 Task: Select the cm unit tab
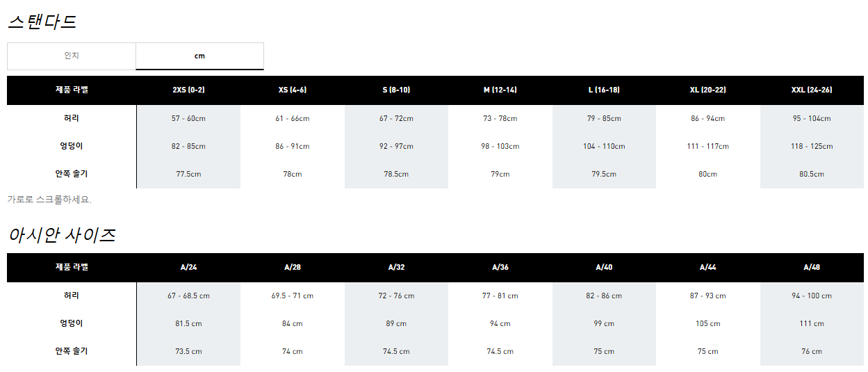click(x=199, y=56)
